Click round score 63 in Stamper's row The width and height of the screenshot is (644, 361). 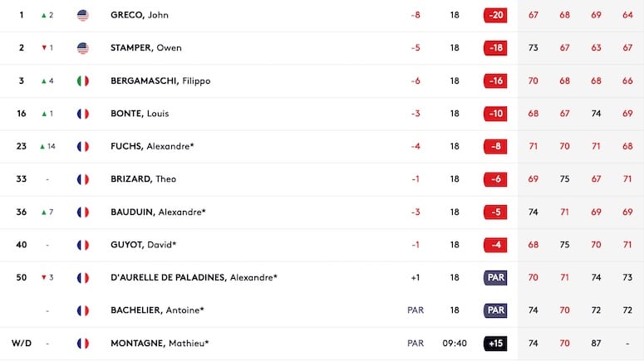click(596, 48)
